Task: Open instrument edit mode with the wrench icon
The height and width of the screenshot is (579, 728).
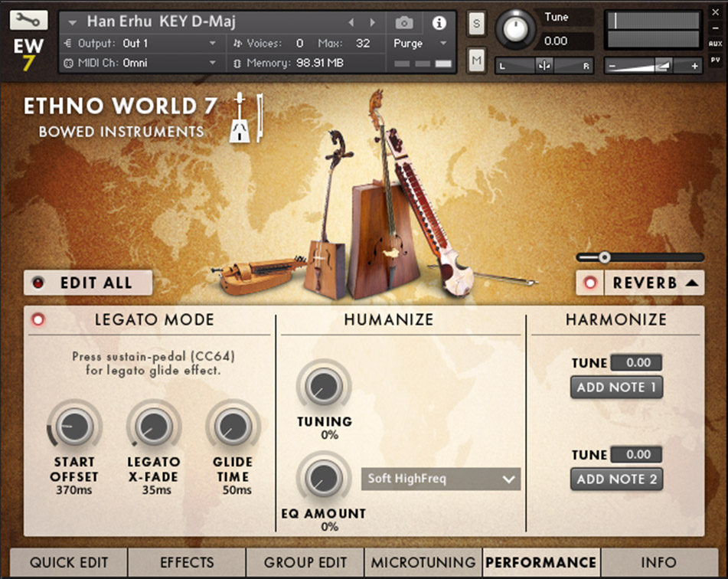Action: click(x=28, y=21)
